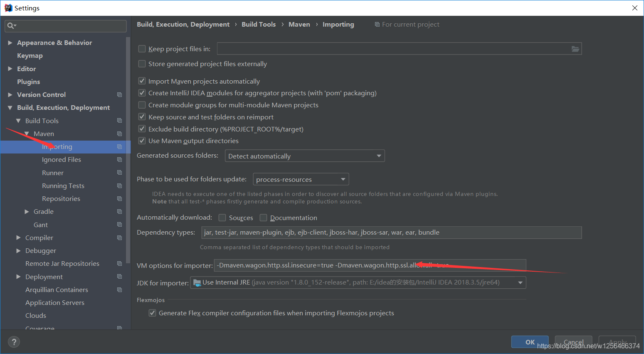644x354 pixels.
Task: Click project-level icon beside Compiler
Action: 119,238
